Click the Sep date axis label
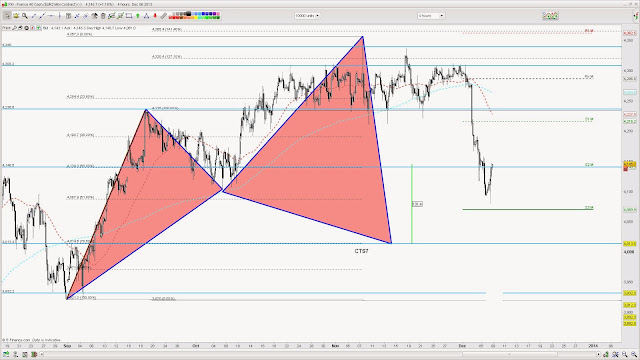The width and height of the screenshot is (640, 360). [x=67, y=346]
